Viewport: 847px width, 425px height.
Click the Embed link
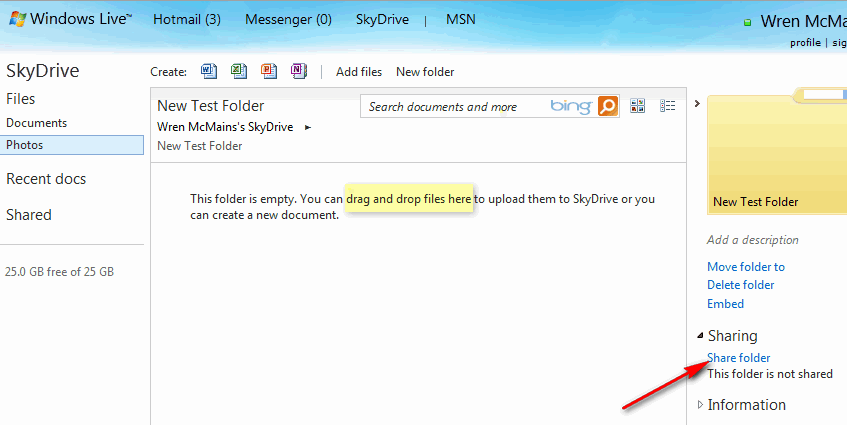725,304
